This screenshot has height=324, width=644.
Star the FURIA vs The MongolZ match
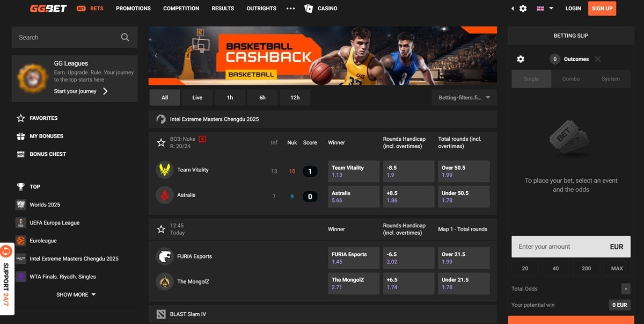[x=160, y=229]
